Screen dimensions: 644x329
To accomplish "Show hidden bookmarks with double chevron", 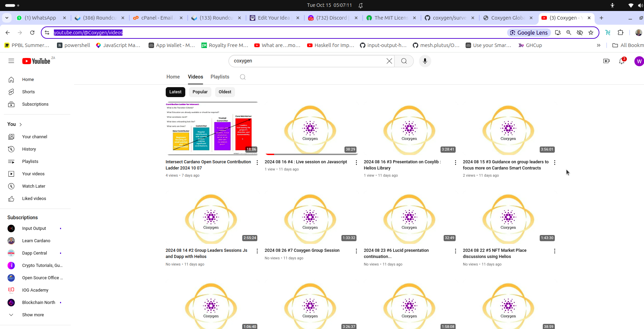I will click(x=598, y=45).
